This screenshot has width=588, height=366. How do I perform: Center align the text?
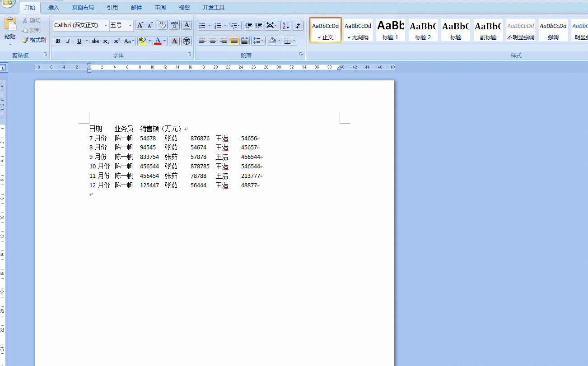pos(213,41)
